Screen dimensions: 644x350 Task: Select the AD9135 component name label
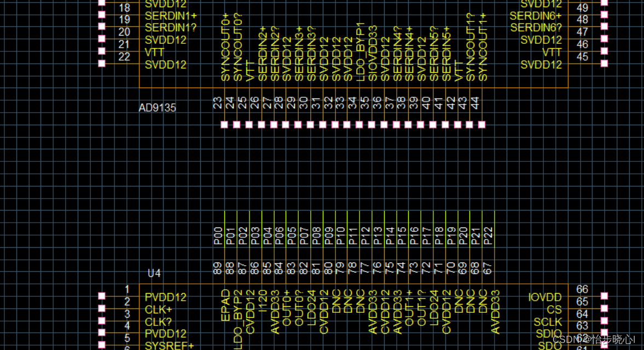click(x=158, y=108)
